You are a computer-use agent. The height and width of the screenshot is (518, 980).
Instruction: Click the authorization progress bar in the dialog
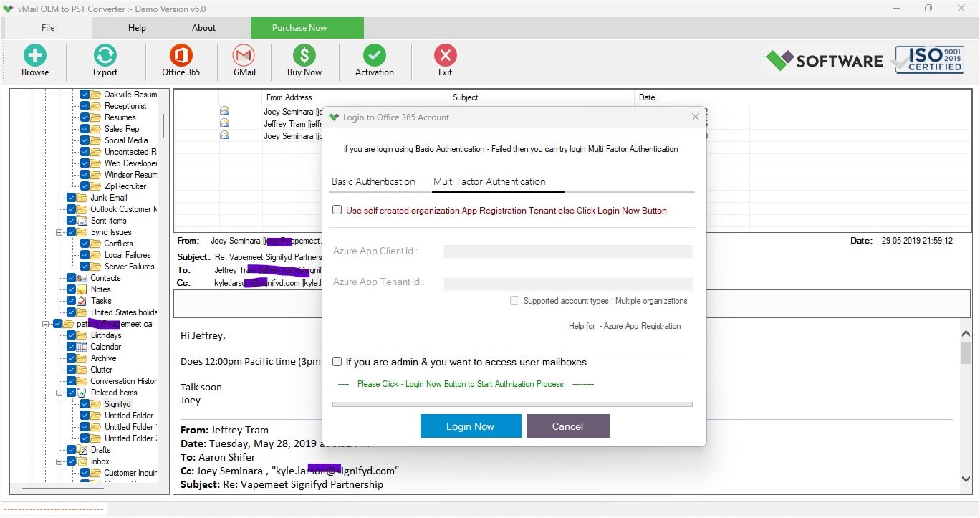pos(512,404)
